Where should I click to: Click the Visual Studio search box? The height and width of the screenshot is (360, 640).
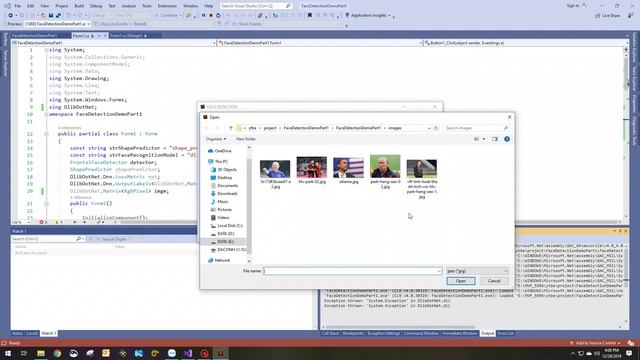point(256,6)
